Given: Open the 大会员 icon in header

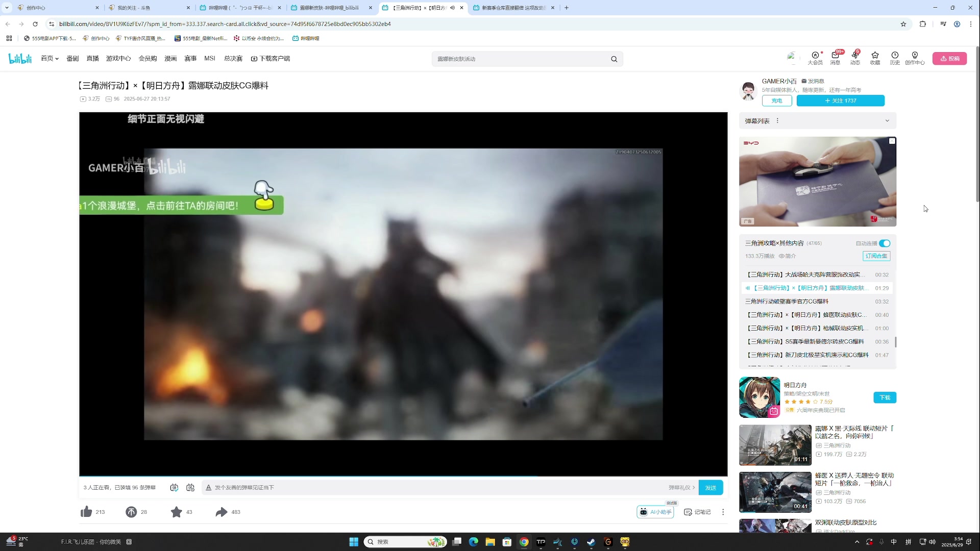Looking at the screenshot, I should [815, 58].
